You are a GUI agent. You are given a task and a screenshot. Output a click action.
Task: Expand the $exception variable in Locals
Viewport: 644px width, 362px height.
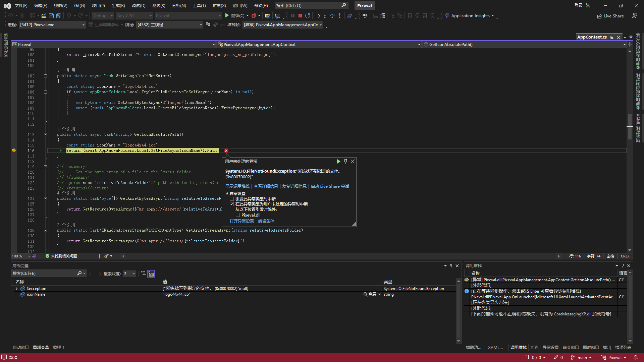click(17, 288)
